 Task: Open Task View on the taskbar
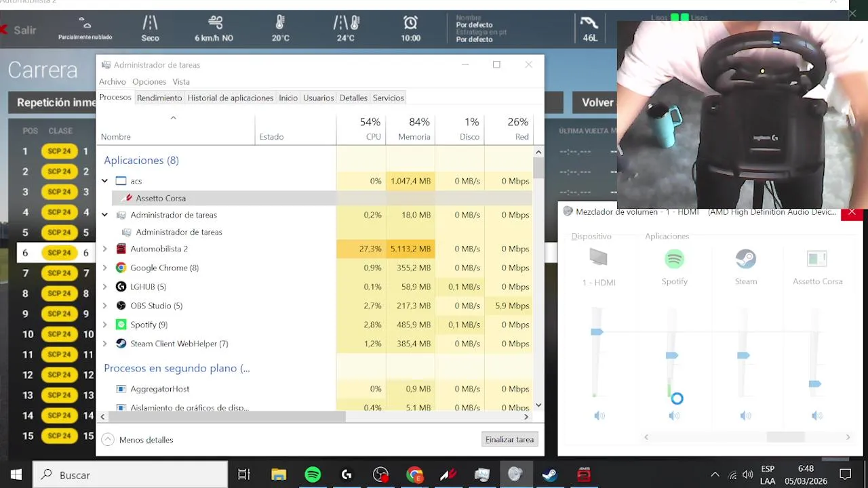[244, 474]
